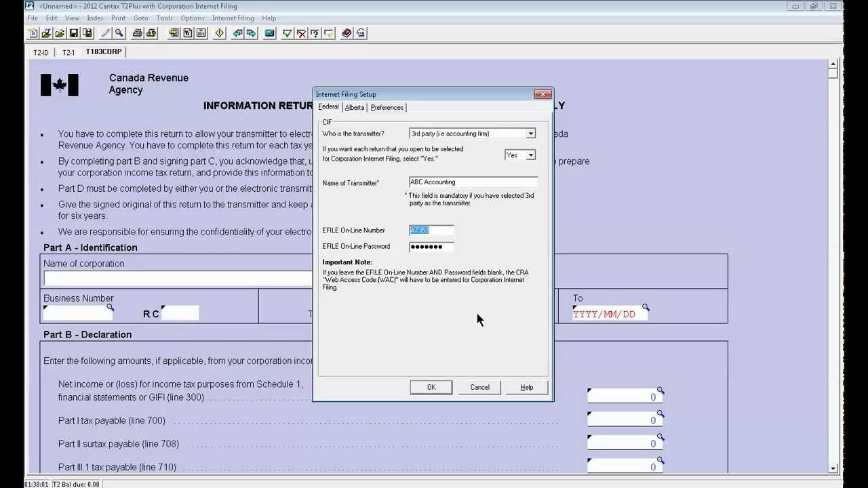868x488 pixels.
Task: Click the scrollbar down arrow
Action: coord(833,468)
